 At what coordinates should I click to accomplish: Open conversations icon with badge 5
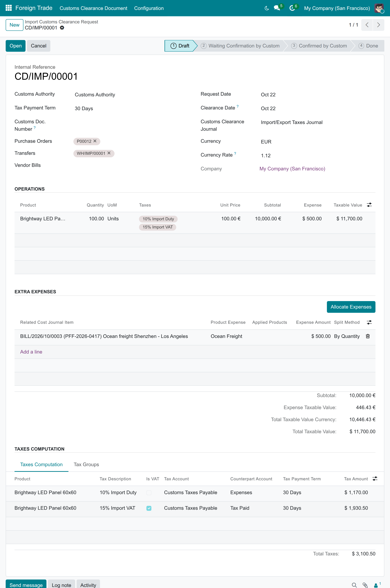[277, 8]
